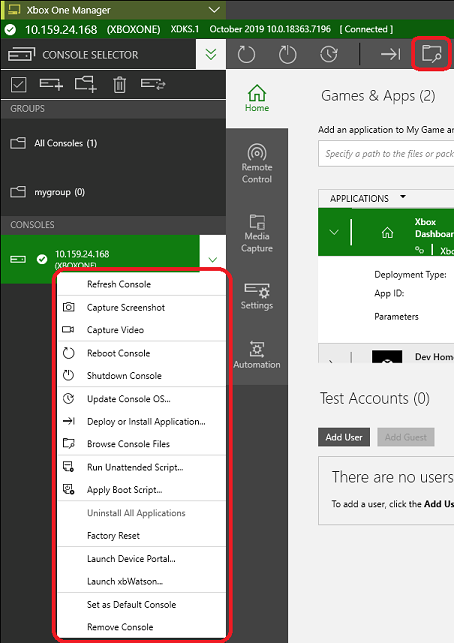Open the APPLICATIONS sort dropdown arrow
The width and height of the screenshot is (454, 643).
(x=403, y=197)
